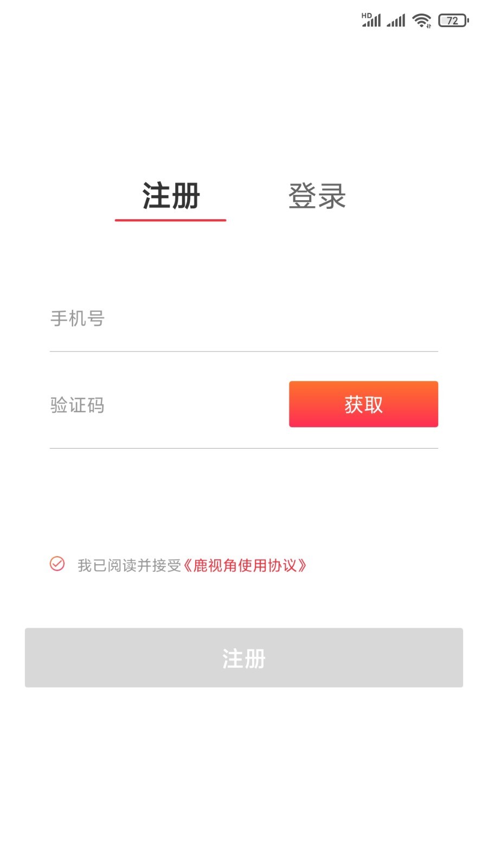Tap the Wi-Fi status icon
The image size is (488, 868).
click(x=421, y=21)
